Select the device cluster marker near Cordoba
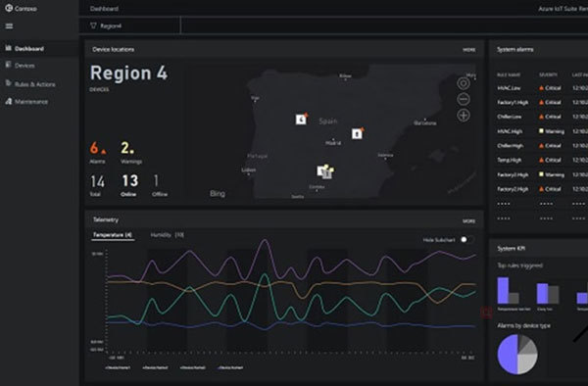 coord(325,171)
